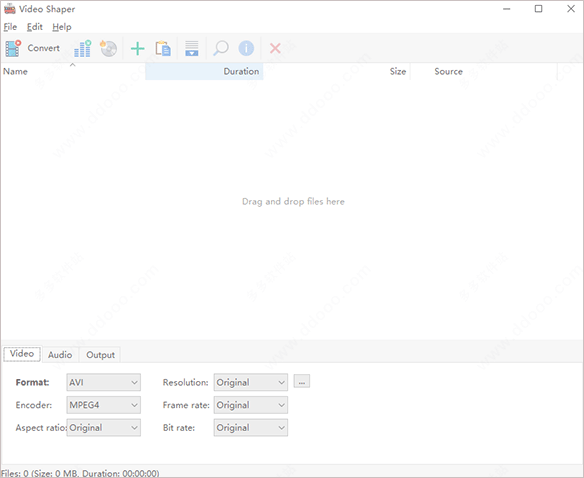Screen dimensions: 584x478
Task: Expand the Format dropdown showing AVI
Action: point(104,382)
